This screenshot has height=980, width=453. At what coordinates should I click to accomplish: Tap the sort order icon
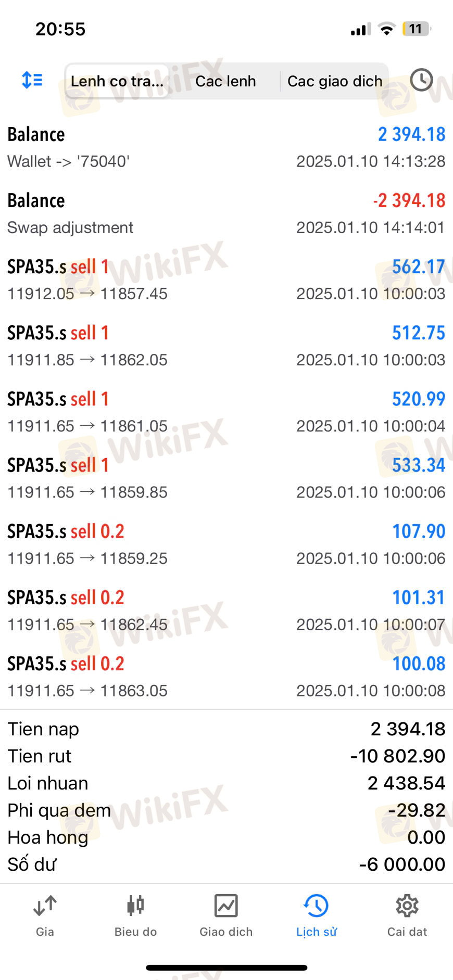point(32,80)
